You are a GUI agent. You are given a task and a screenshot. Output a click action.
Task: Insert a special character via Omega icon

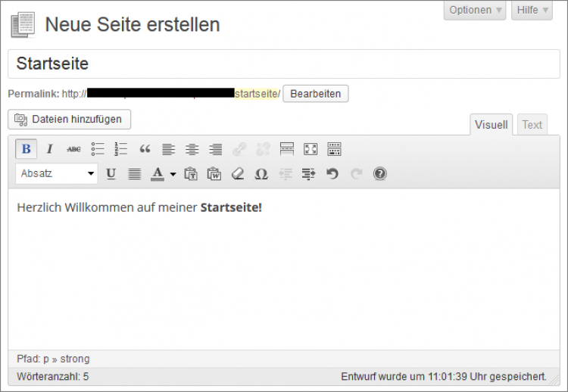[261, 174]
